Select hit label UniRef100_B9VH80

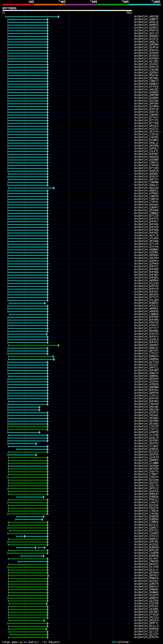[146, 331]
